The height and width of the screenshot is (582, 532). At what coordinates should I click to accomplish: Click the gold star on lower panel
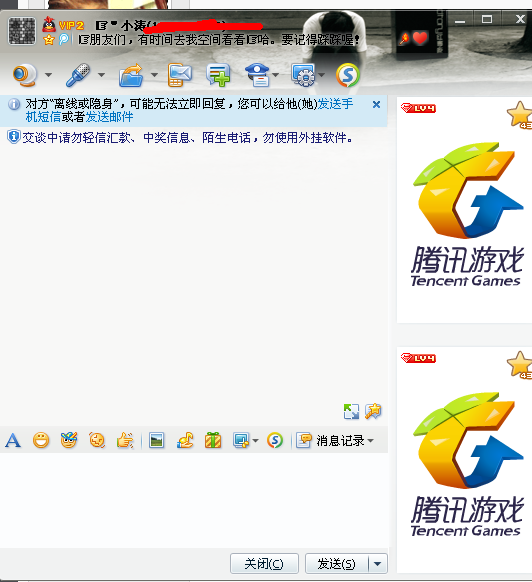(520, 365)
